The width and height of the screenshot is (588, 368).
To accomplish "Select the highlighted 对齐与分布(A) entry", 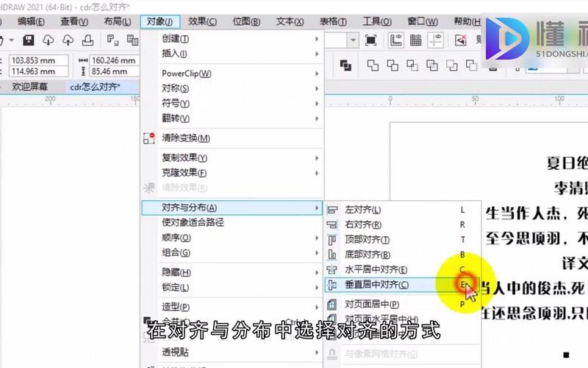I will 232,208.
